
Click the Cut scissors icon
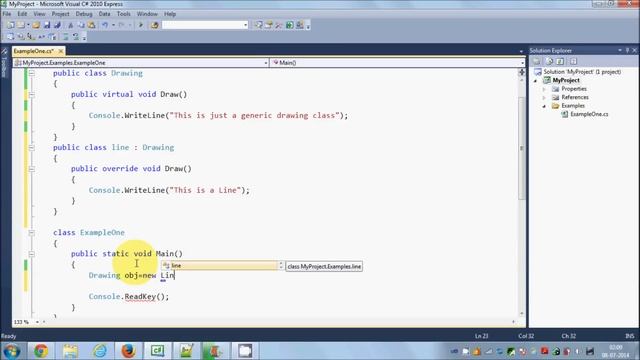tap(71, 25)
